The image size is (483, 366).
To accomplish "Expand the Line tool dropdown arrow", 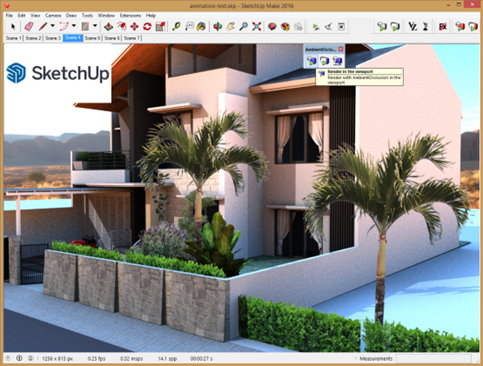I will (53, 26).
